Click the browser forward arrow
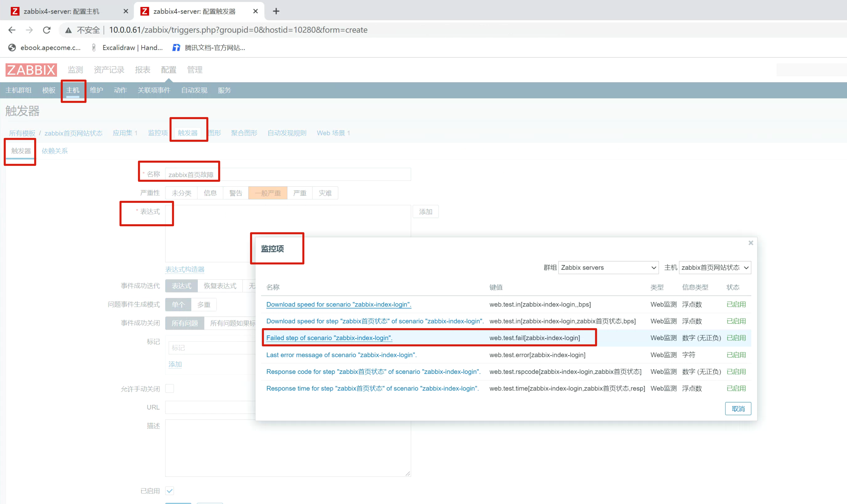The image size is (847, 504). click(x=29, y=30)
